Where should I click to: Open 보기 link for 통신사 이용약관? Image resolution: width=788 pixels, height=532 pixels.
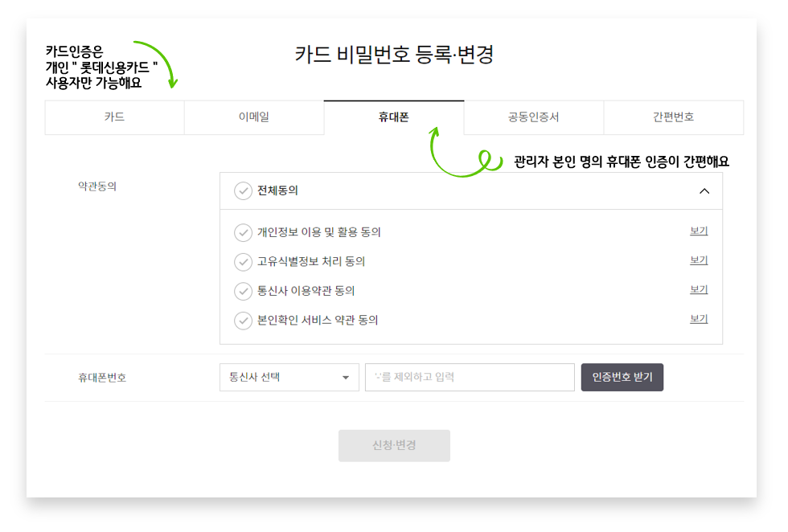[x=699, y=290]
